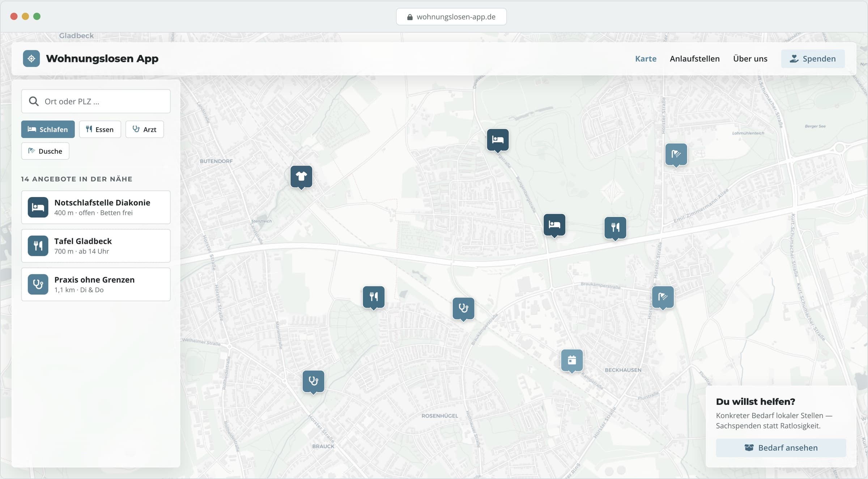Switch to the Karte navigation item
This screenshot has width=868, height=479.
pos(646,59)
